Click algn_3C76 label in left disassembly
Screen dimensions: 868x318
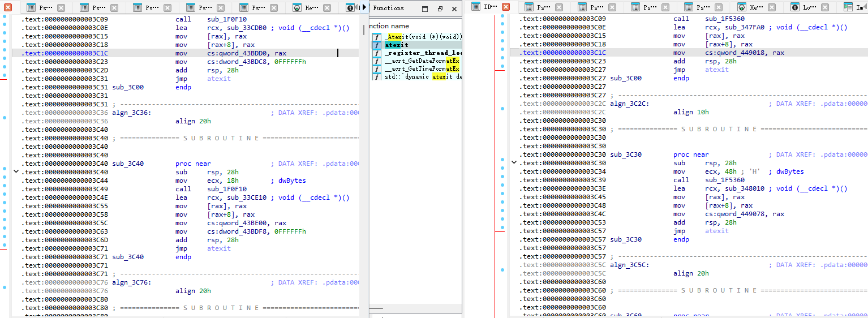tap(131, 282)
